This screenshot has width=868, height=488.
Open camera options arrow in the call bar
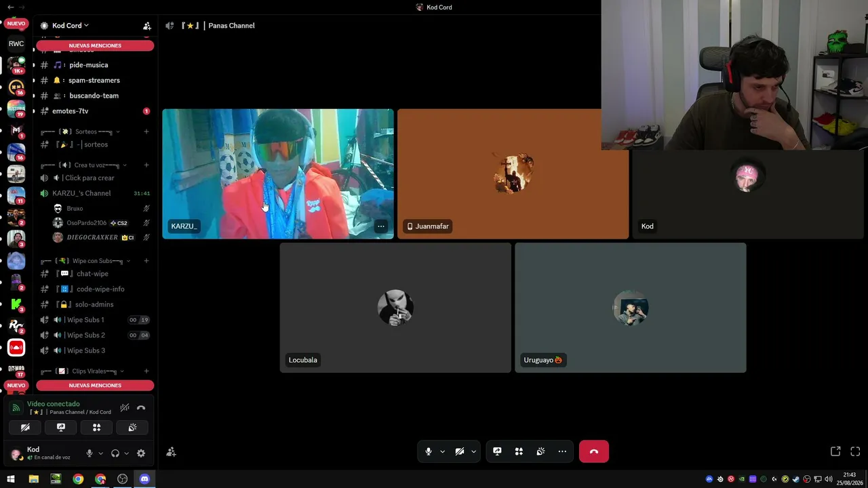coord(473,451)
